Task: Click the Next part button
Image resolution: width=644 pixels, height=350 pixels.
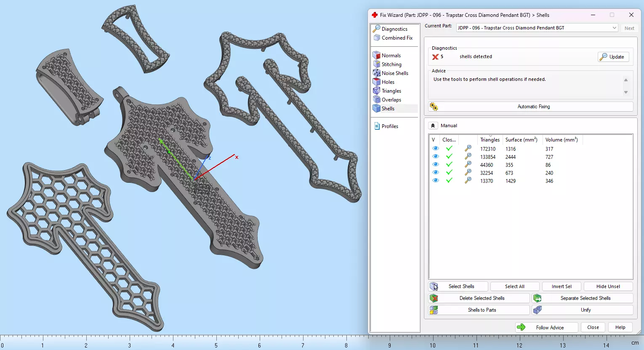Action: click(x=629, y=28)
